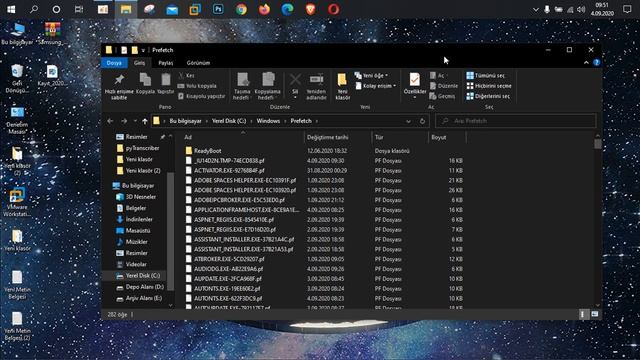Open Yeni öğe dropdown
Screen dimensions: 640x360
pos(371,76)
